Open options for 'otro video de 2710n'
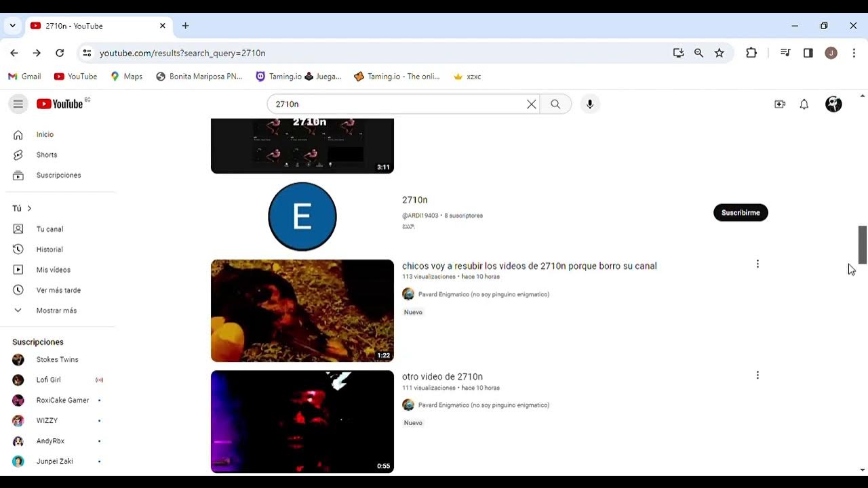The image size is (868, 488). [x=757, y=375]
